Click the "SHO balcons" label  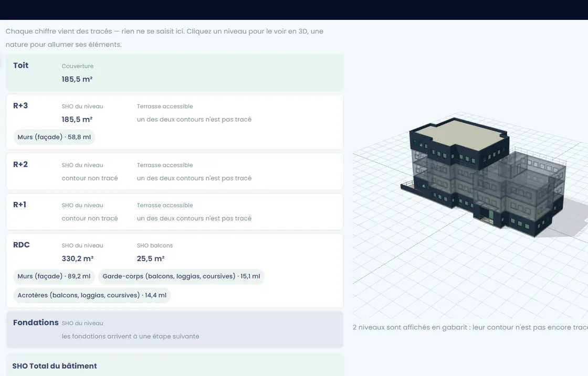tap(155, 245)
